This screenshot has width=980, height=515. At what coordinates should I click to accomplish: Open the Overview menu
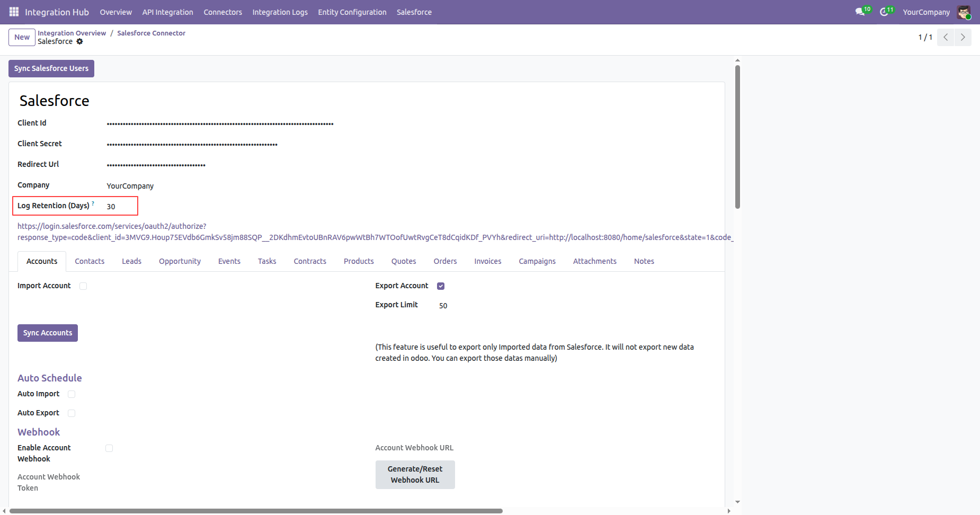coord(116,12)
